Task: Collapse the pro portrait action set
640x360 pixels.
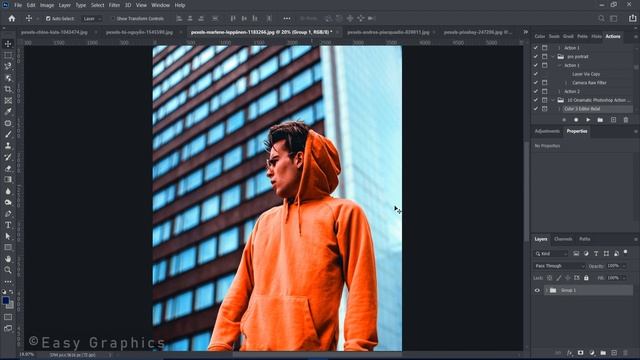Action: 553,57
